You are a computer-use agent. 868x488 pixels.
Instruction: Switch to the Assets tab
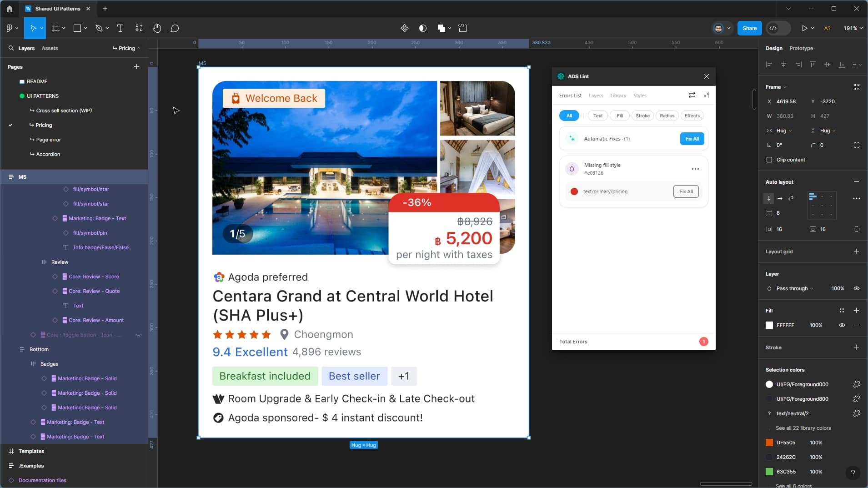[x=50, y=48]
